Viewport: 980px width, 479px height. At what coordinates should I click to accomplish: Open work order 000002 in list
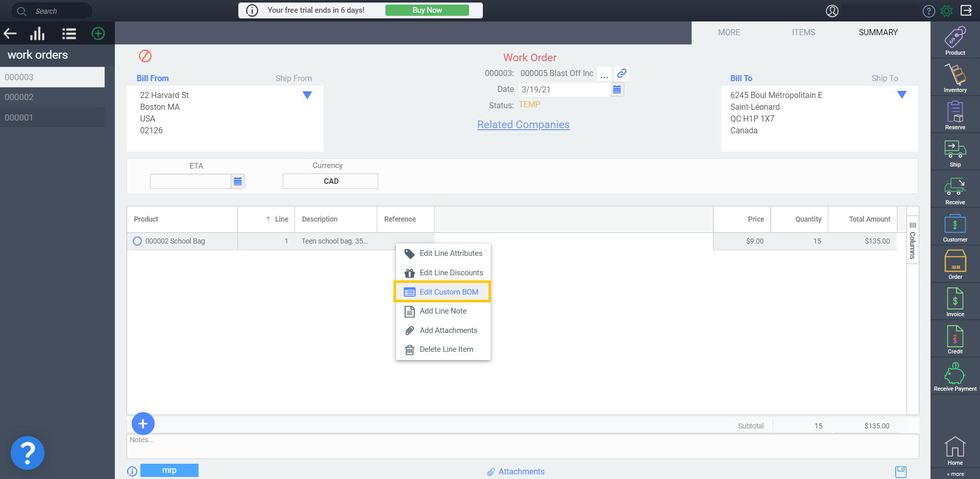[52, 97]
